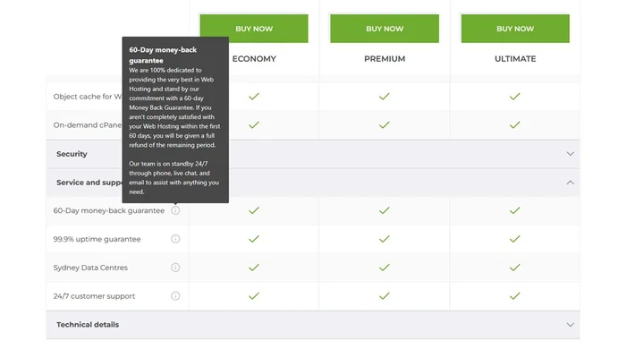This screenshot has width=644, height=349.
Task: Expand the Security section chevron
Action: pos(570,154)
